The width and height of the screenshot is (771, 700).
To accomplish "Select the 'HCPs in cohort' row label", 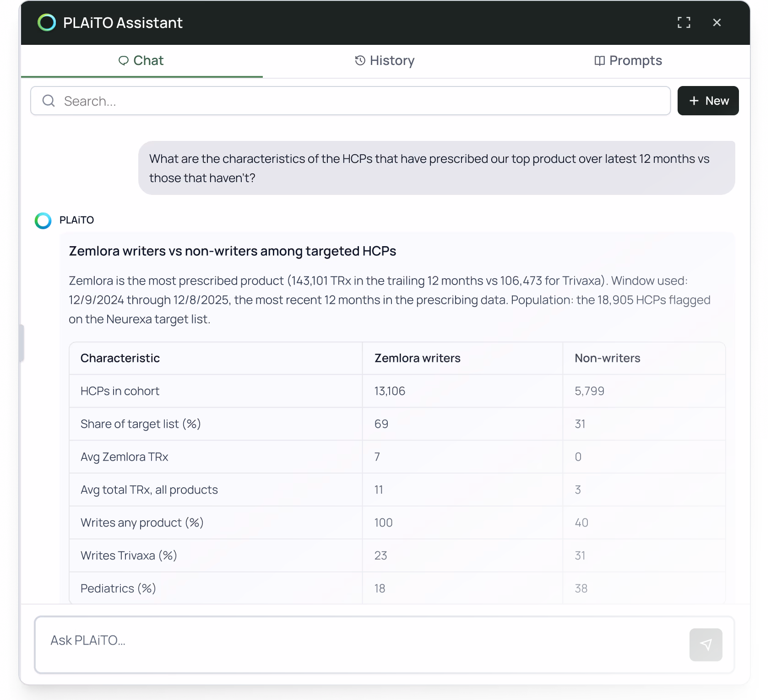I will [x=120, y=391].
